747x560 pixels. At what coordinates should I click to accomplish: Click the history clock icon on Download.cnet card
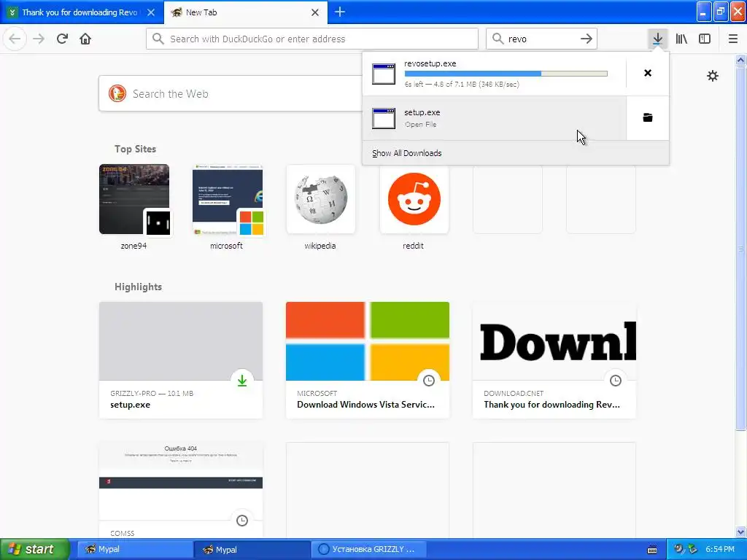point(616,380)
